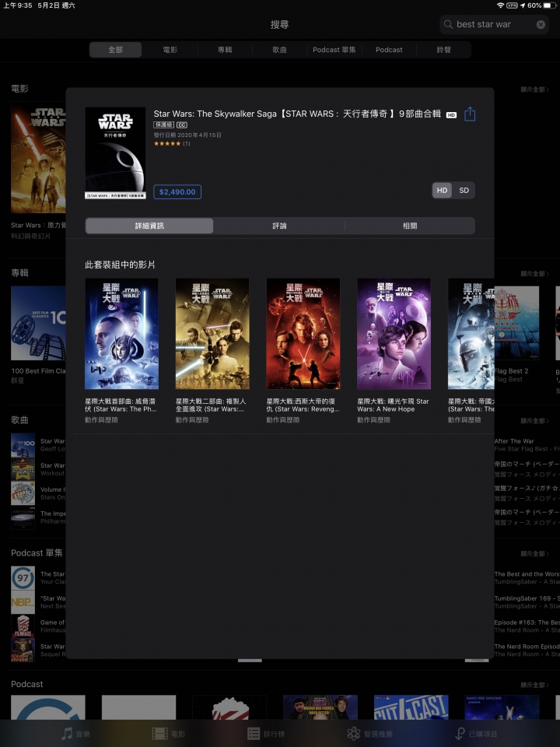The width and height of the screenshot is (560, 747).
Task: Select the Podcast 單集 search filter
Action: tap(334, 50)
